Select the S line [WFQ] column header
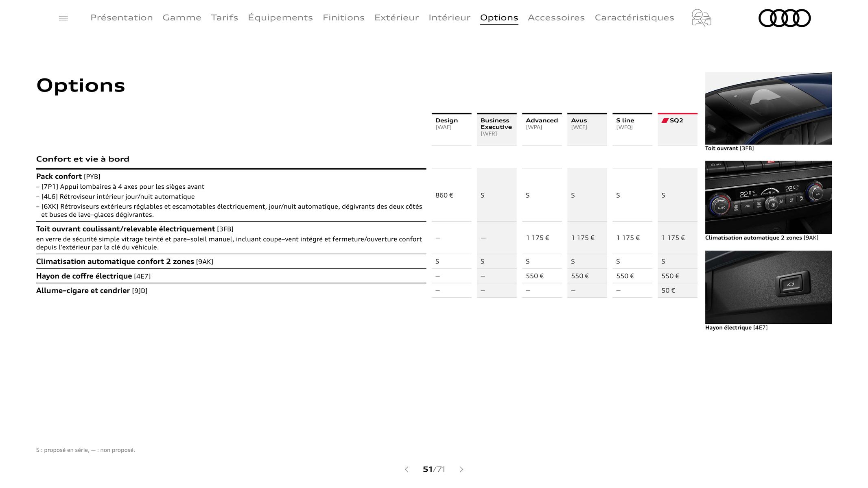Viewport: 868px width, 488px height. 632,129
